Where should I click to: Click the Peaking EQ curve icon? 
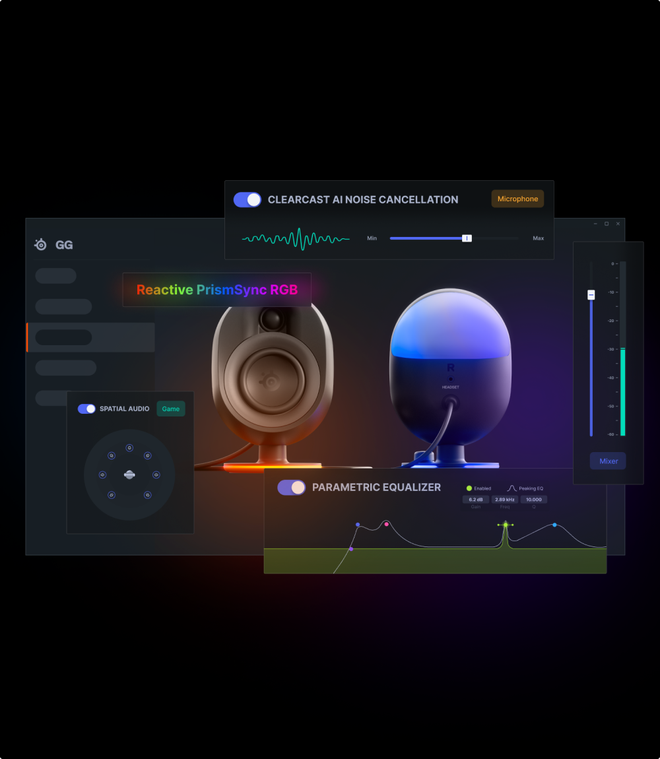[x=511, y=488]
